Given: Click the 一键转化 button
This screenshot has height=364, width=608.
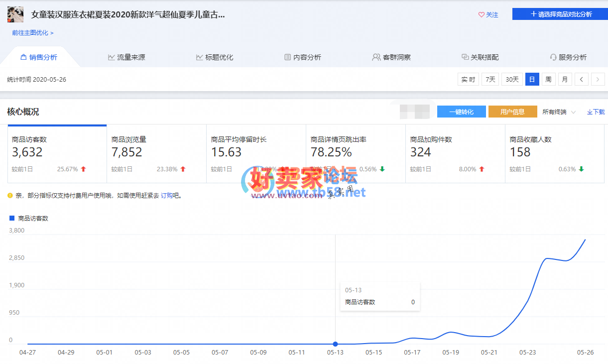Looking at the screenshot, I should [462, 112].
